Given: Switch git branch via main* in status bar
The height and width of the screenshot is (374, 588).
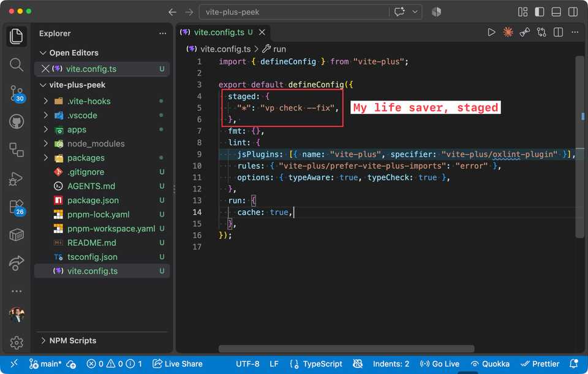Looking at the screenshot, I should click(45, 364).
